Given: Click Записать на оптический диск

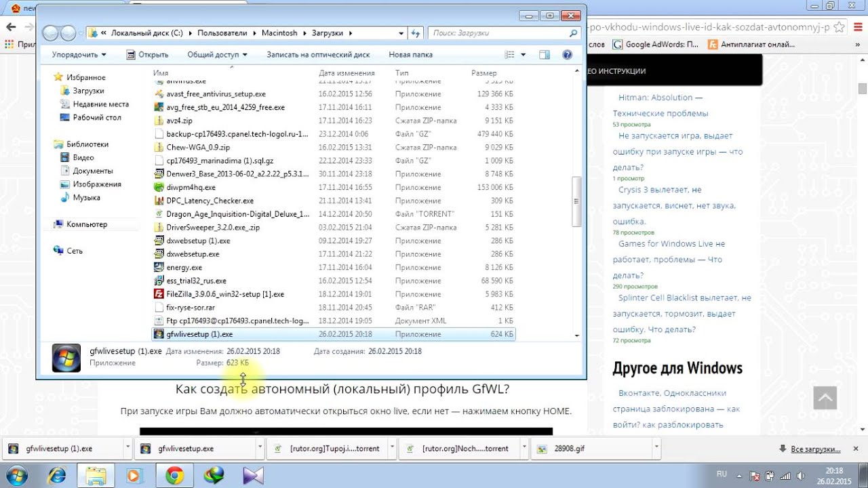Looking at the screenshot, I should click(318, 55).
